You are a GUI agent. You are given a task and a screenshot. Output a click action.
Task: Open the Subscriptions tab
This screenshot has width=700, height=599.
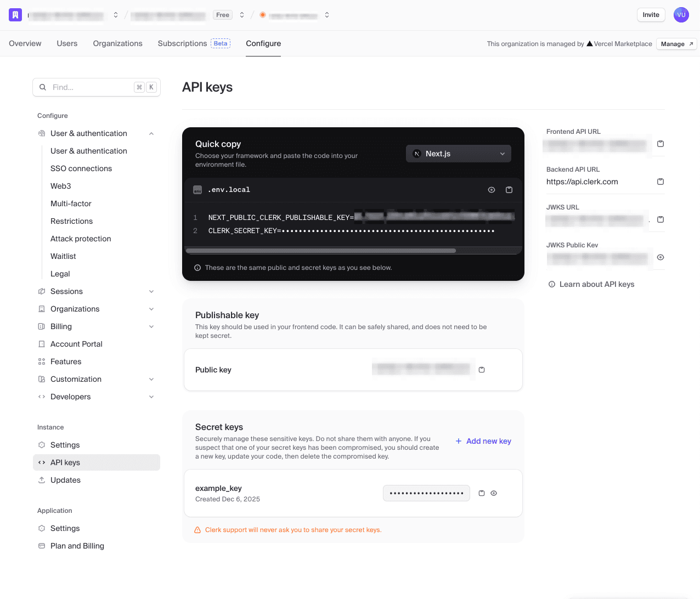click(182, 43)
